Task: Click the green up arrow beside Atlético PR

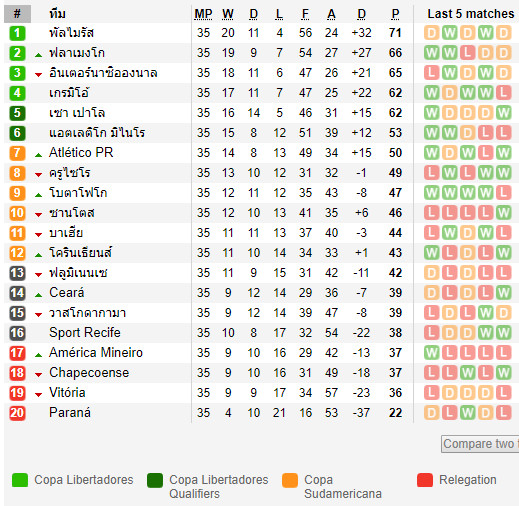Action: [39, 155]
